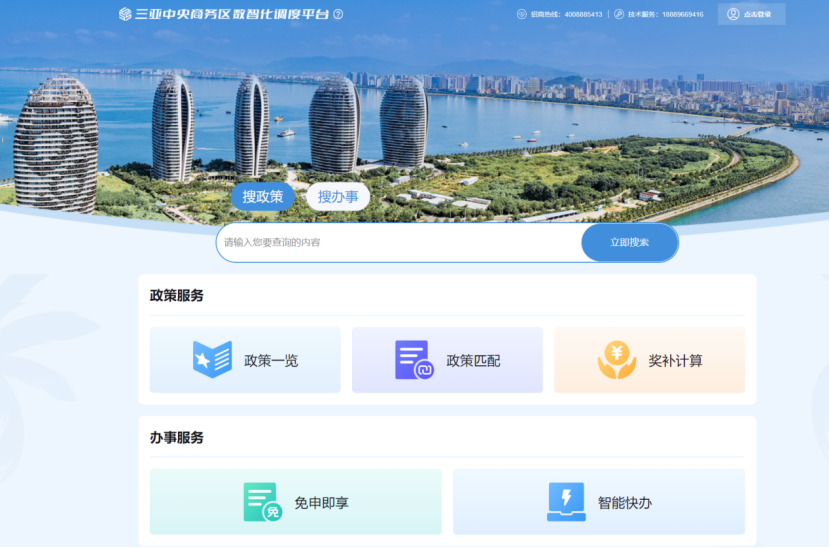
Task: Click the 技术服务: 18889669416 text
Action: [x=666, y=14]
